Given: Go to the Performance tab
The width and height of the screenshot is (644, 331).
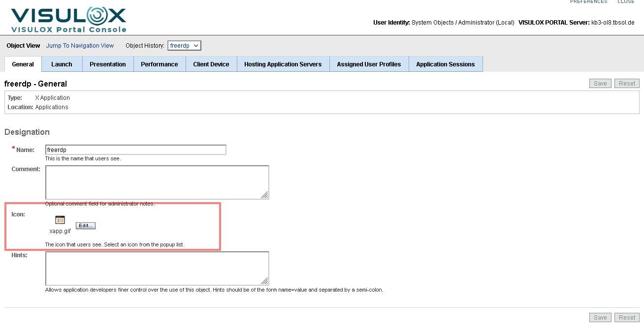Looking at the screenshot, I should (159, 64).
